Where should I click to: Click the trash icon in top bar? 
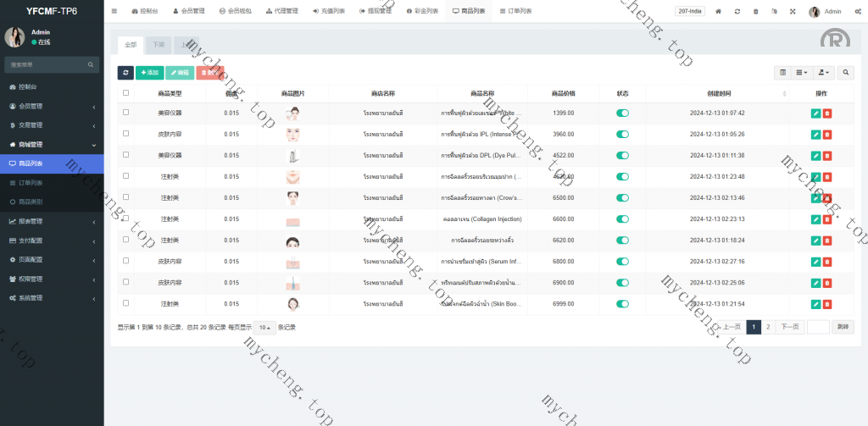(755, 12)
